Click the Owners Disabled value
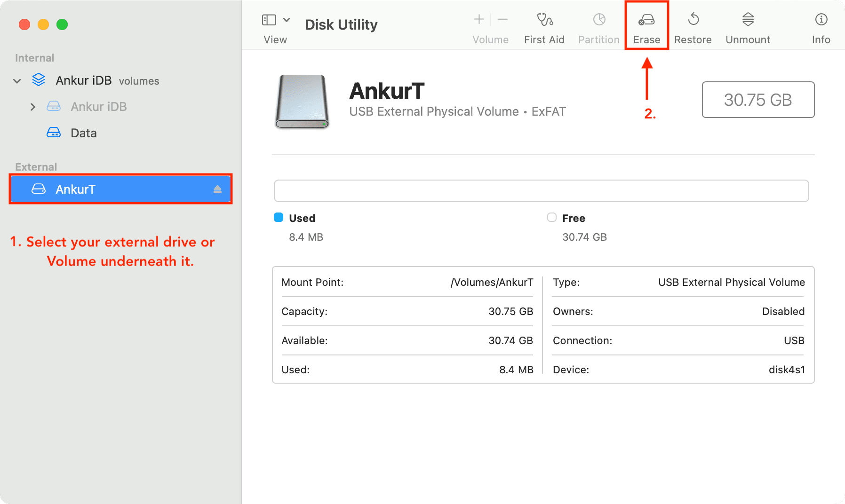 pyautogui.click(x=783, y=311)
